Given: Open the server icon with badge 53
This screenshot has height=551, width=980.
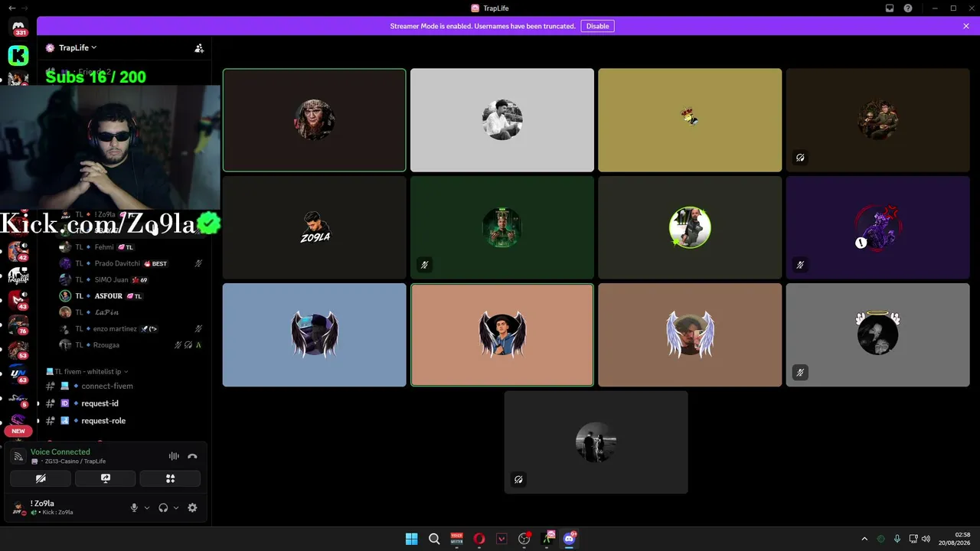Looking at the screenshot, I should point(18,349).
